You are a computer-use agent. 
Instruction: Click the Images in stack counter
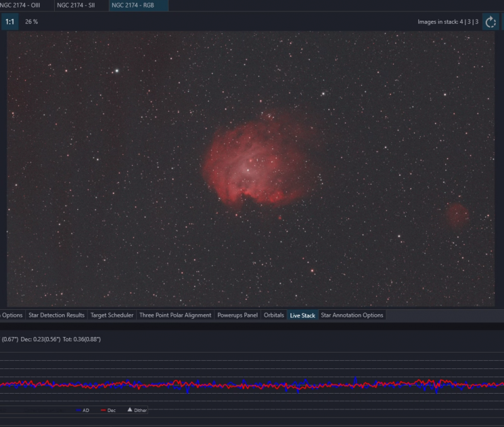pyautogui.click(x=448, y=22)
